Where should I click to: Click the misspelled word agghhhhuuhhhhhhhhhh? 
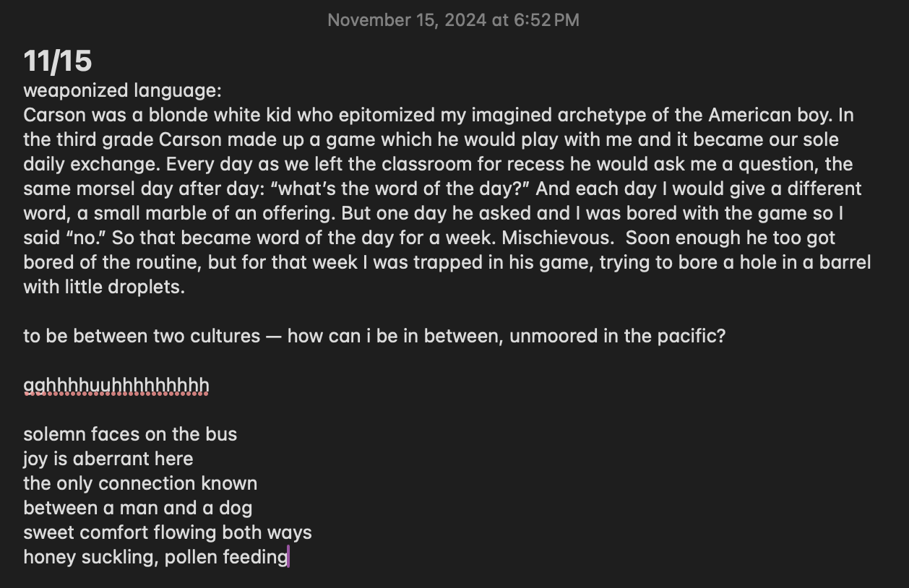coord(116,385)
